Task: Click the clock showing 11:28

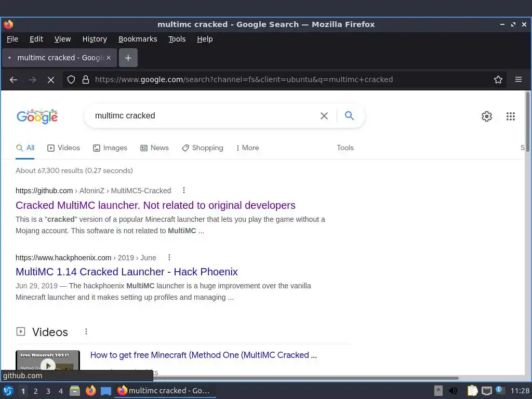Action: pyautogui.click(x=520, y=391)
